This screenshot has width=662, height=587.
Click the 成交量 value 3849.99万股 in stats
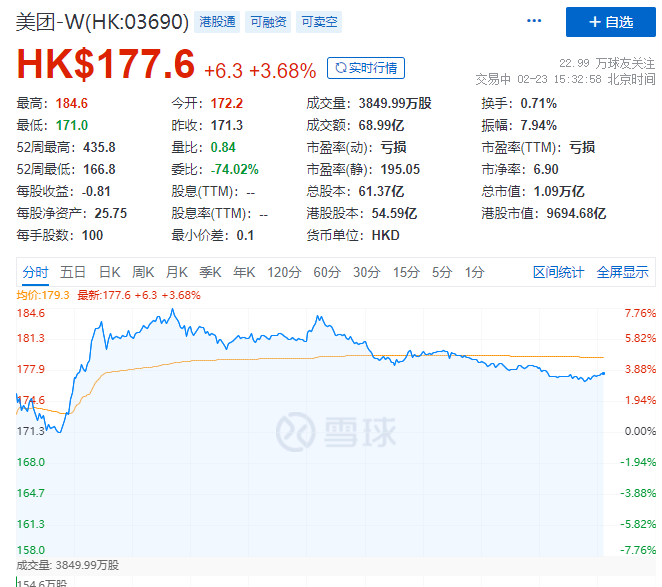point(395,103)
